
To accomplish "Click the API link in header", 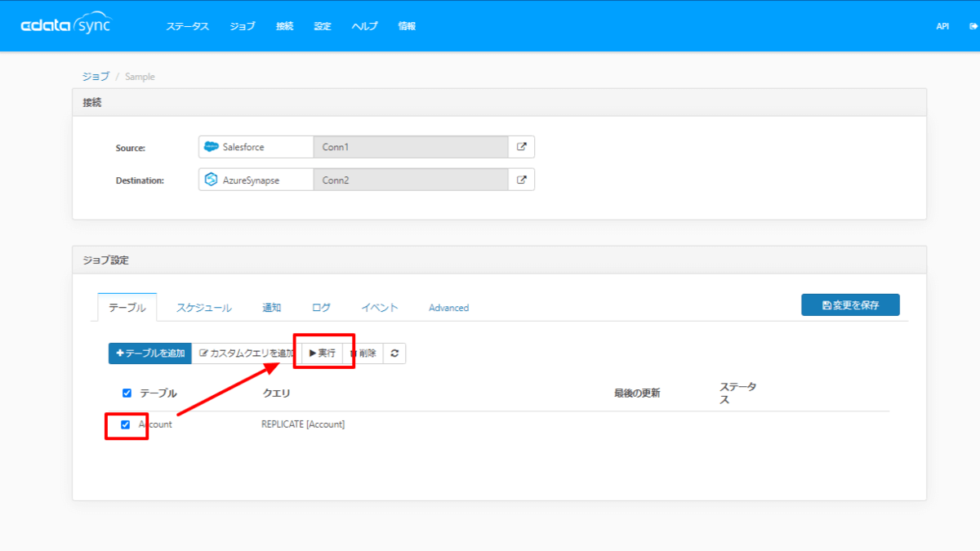I will tap(942, 26).
